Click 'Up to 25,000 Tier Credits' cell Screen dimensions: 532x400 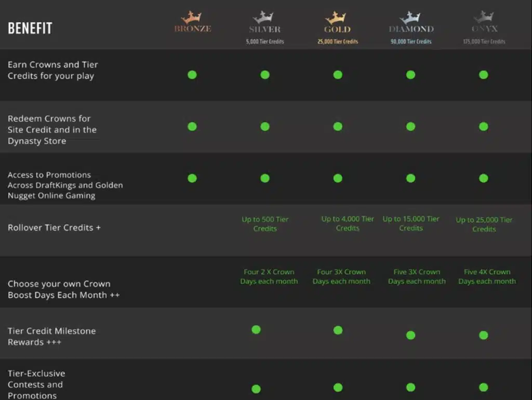484,224
